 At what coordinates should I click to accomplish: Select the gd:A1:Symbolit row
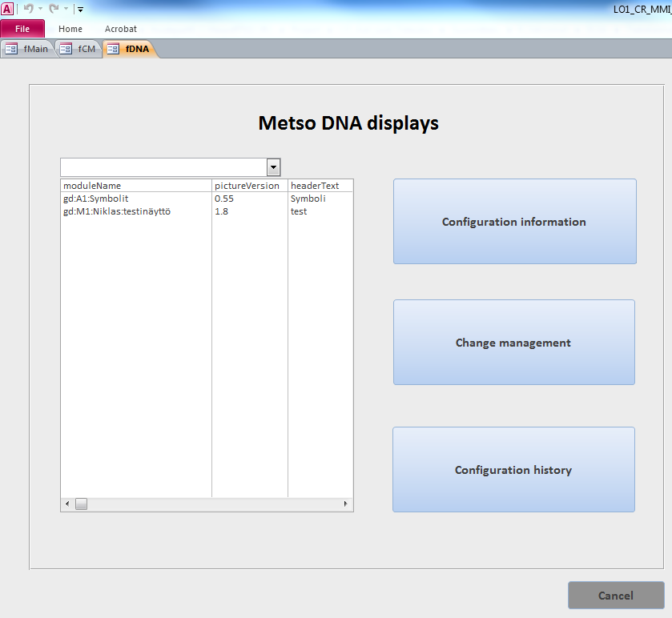[x=207, y=199]
